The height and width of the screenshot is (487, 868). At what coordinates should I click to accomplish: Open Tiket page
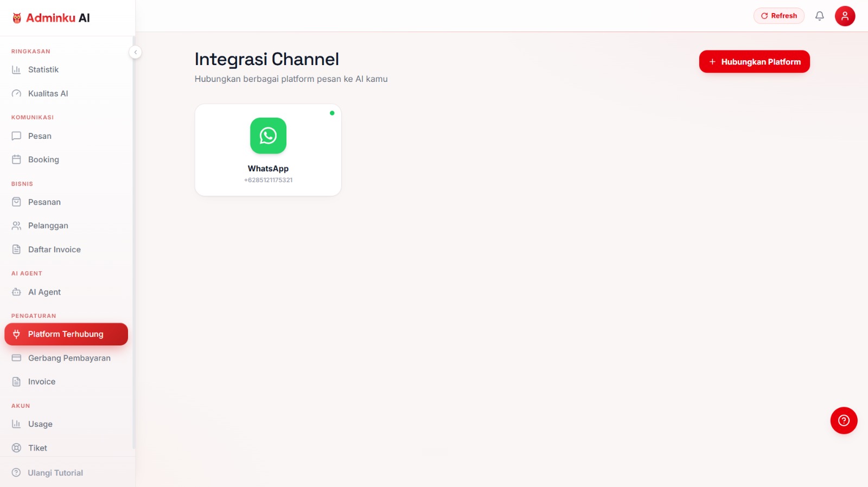[x=66, y=448]
